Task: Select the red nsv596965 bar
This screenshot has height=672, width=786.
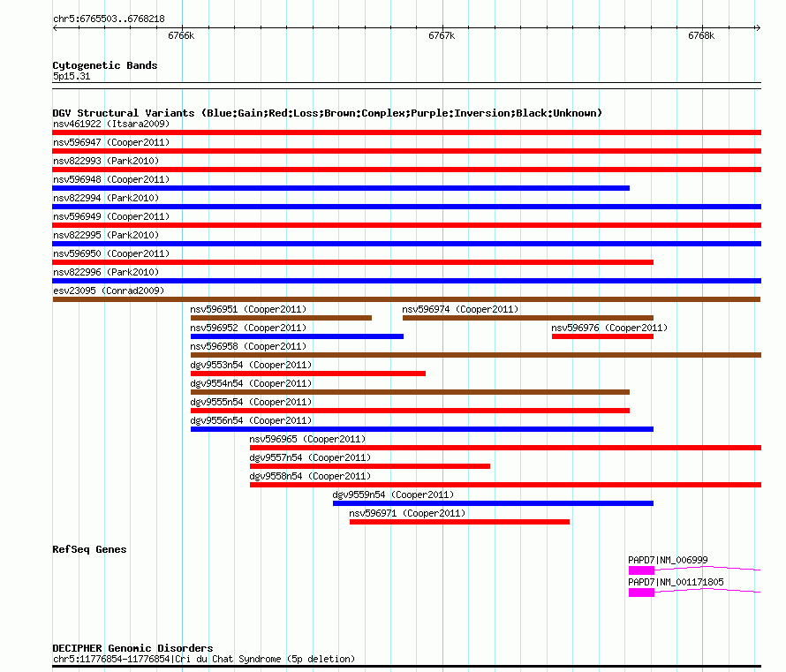Action: tap(505, 448)
